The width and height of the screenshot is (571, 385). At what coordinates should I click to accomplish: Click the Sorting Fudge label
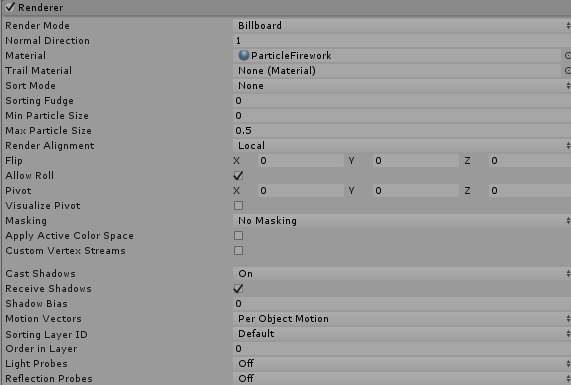pyautogui.click(x=39, y=101)
